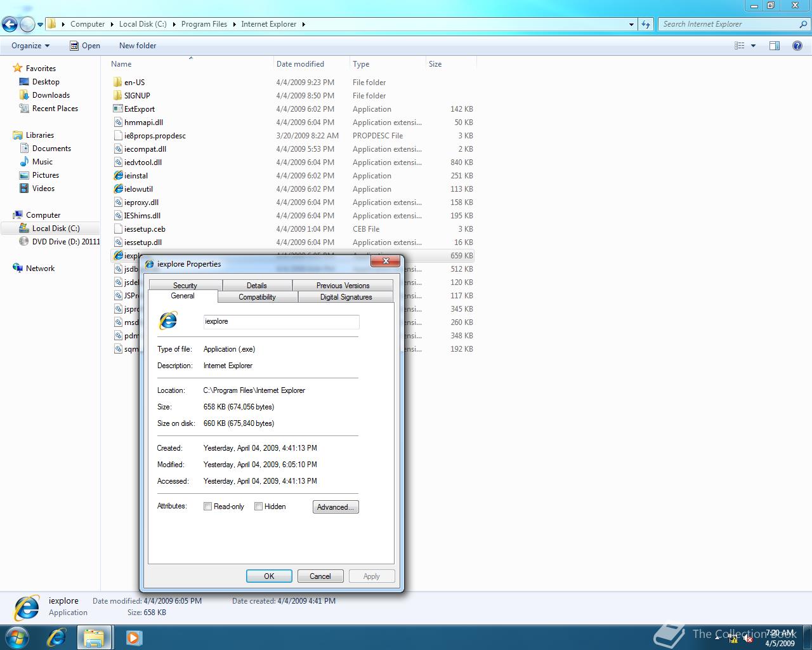
Task: Select the General tab
Action: coord(183,296)
